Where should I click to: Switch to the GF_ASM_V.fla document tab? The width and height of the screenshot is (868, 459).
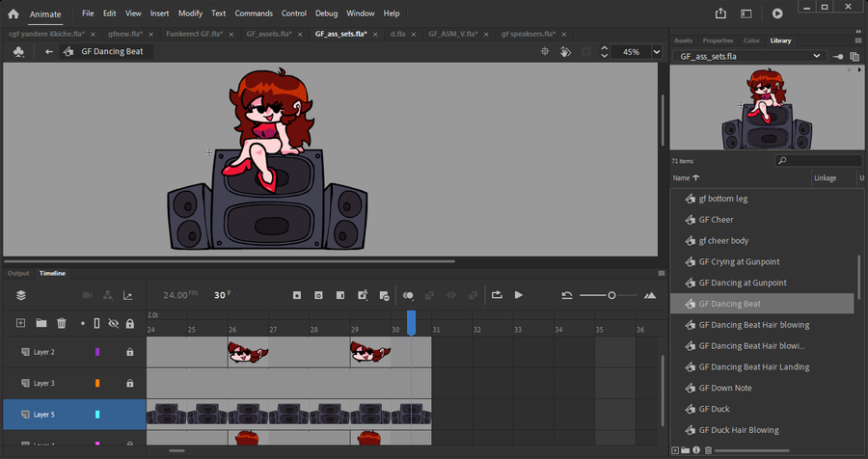[x=453, y=34]
